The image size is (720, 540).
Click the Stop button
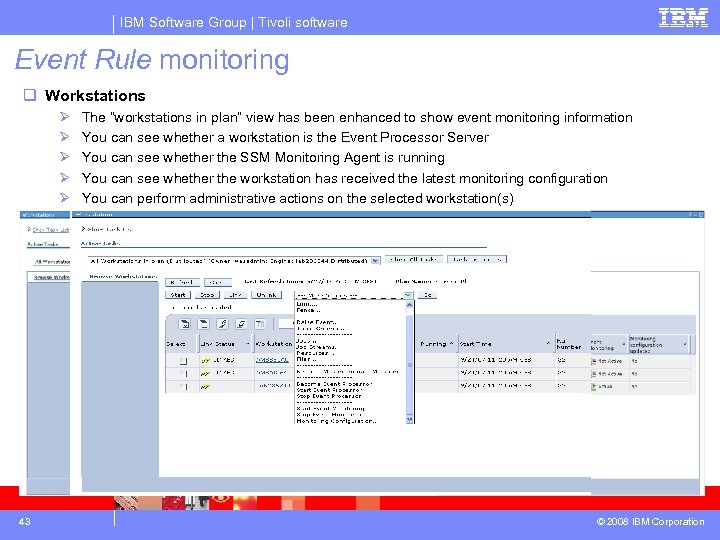tap(207, 295)
